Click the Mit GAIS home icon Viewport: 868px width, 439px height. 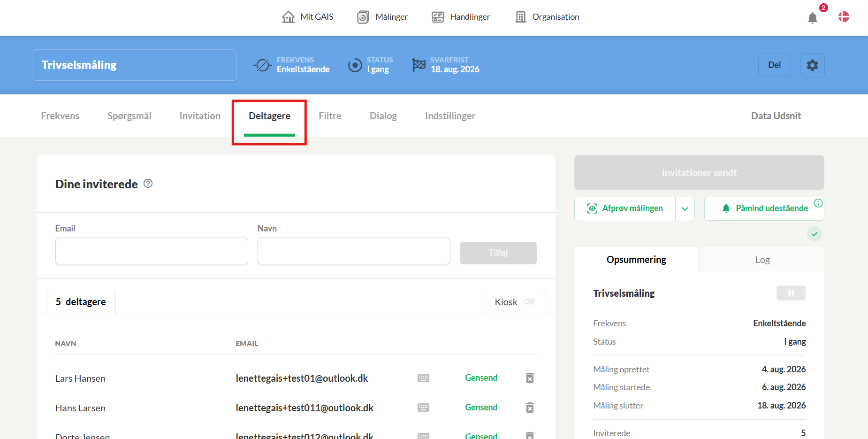pyautogui.click(x=288, y=17)
